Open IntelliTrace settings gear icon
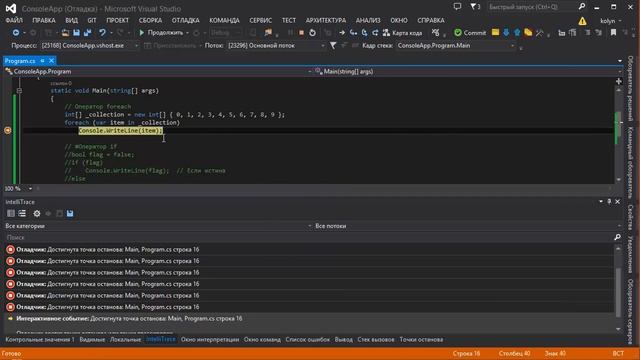Screen dimensions: 640x360 [37, 213]
